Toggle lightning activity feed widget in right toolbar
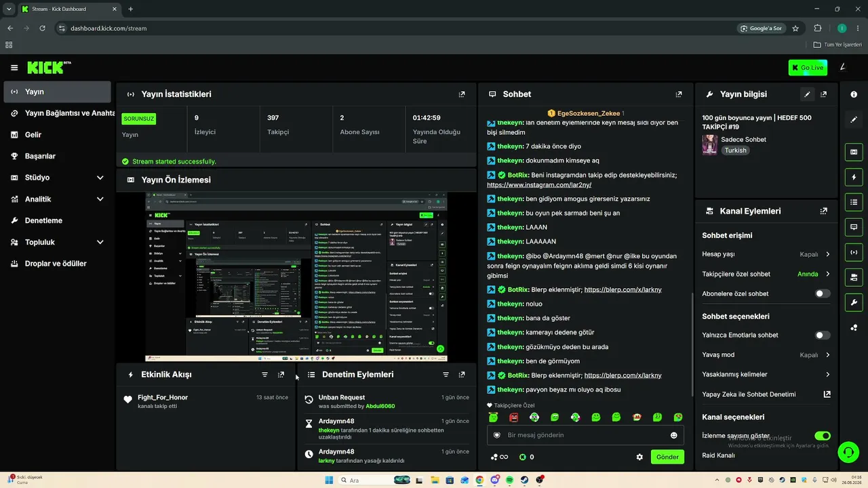Viewport: 868px width, 488px height. (x=854, y=177)
